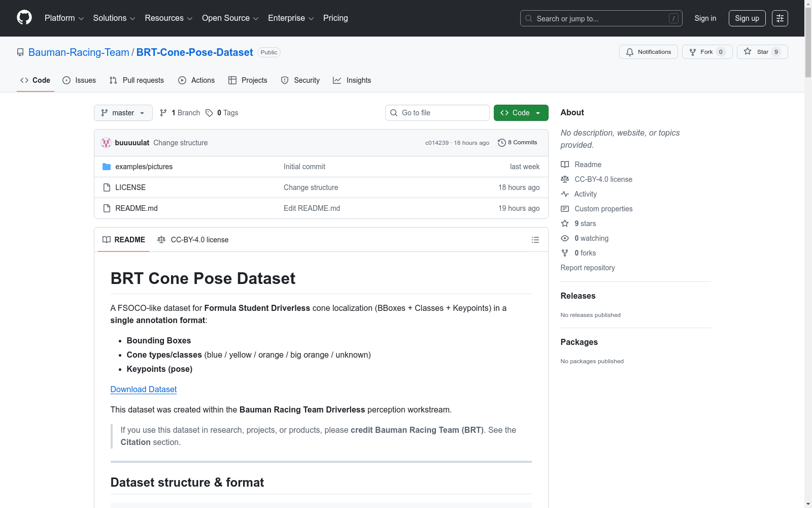Expand the Resources menu

[168, 18]
